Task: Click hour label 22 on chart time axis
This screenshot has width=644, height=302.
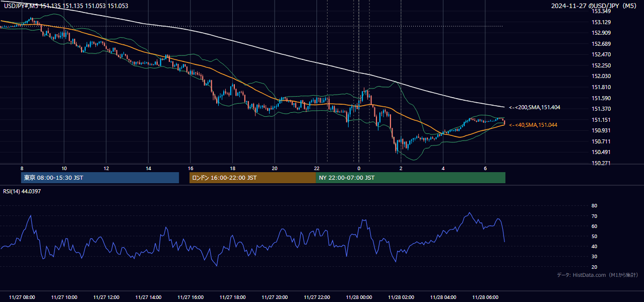Action: pos(316,168)
